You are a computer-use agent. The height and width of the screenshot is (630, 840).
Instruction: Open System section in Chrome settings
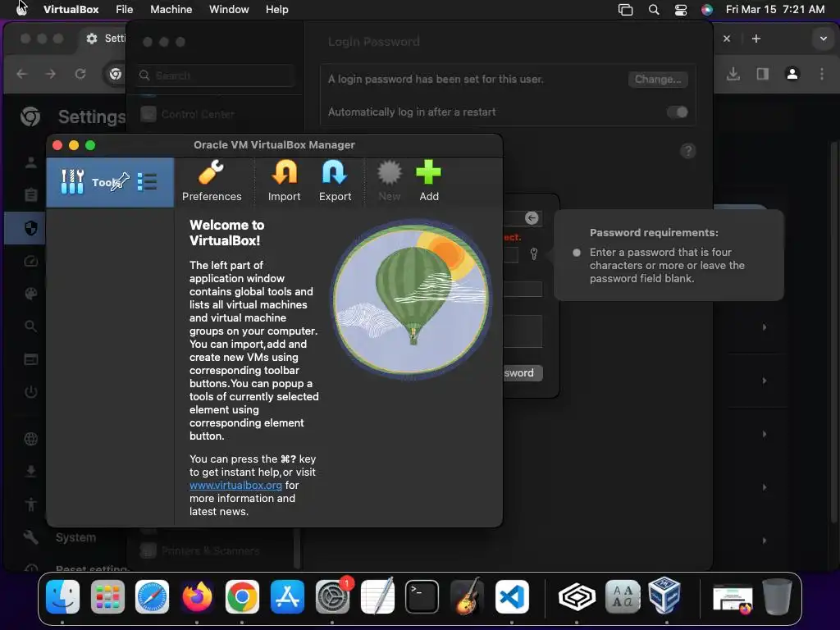(75, 537)
